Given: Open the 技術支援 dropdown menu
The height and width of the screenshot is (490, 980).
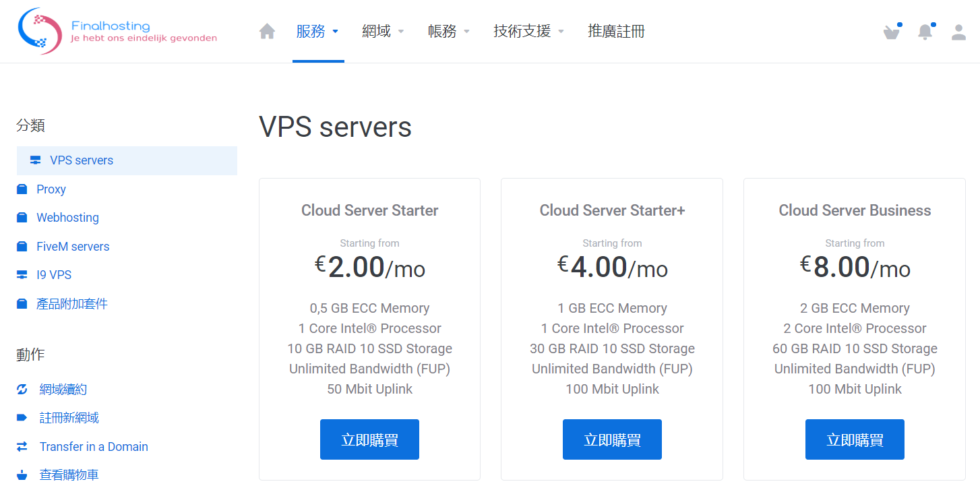Looking at the screenshot, I should [528, 31].
